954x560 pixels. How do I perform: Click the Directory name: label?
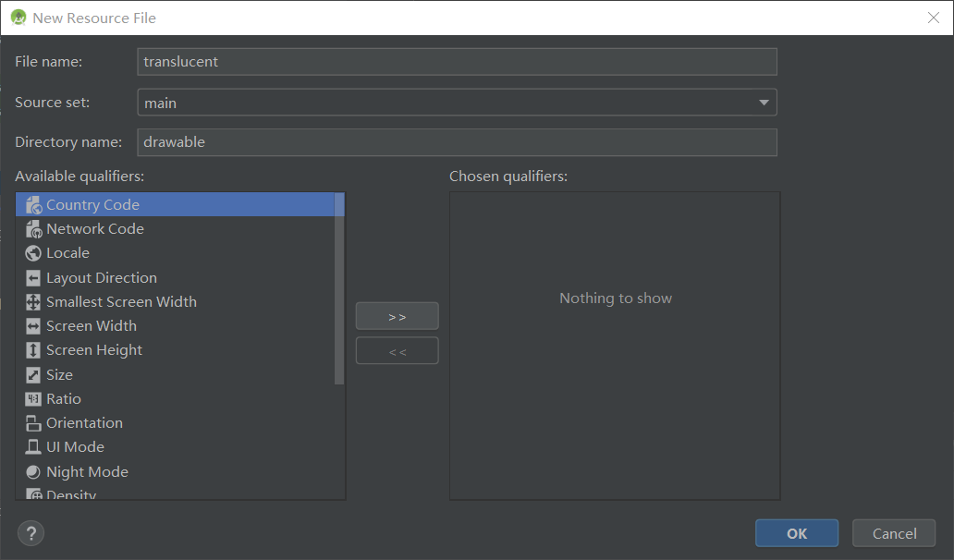(x=68, y=142)
